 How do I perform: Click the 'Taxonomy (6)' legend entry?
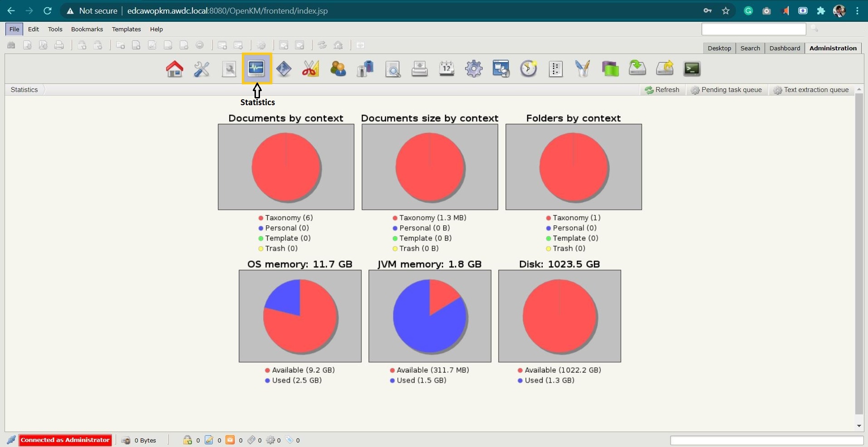pos(286,218)
